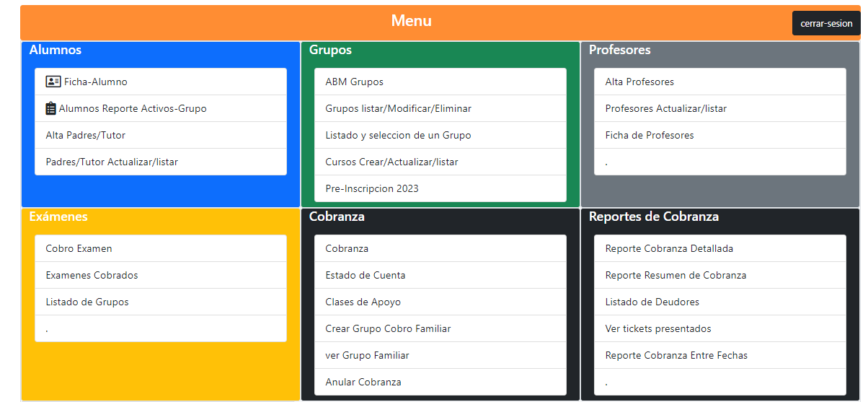Select ABM Grupos menu item
868x402 pixels.
pos(354,82)
